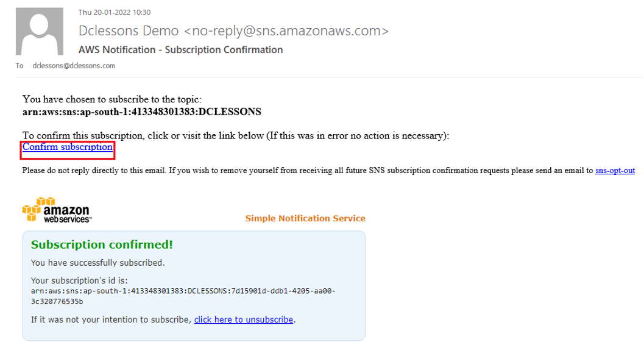Follow the click here to unsubscribe link

pyautogui.click(x=244, y=319)
